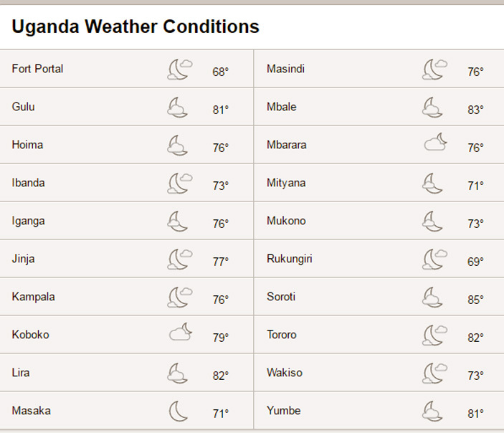Click Soroti's partly cloudy moon icon
504x433 pixels.
click(x=432, y=297)
